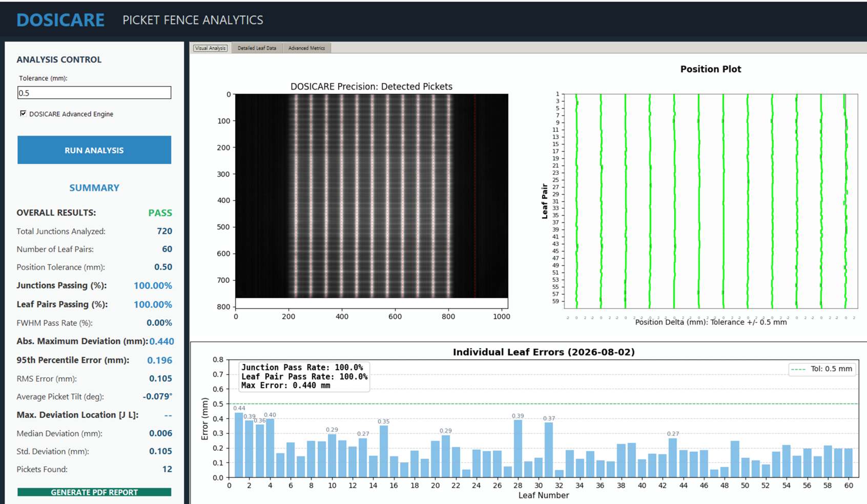Image resolution: width=867 pixels, height=504 pixels.
Task: Click the Tol: 0.5 mm legend entry
Action: pyautogui.click(x=822, y=369)
